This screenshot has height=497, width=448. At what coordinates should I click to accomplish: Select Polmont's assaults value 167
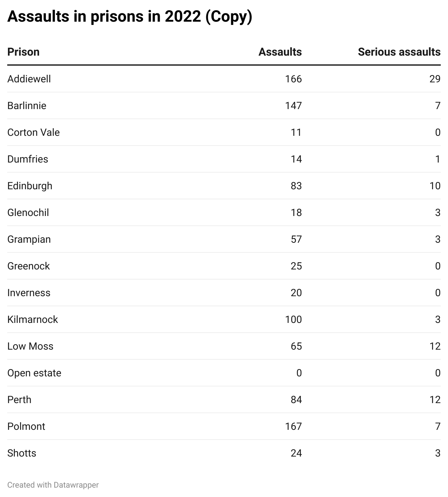coord(293,426)
